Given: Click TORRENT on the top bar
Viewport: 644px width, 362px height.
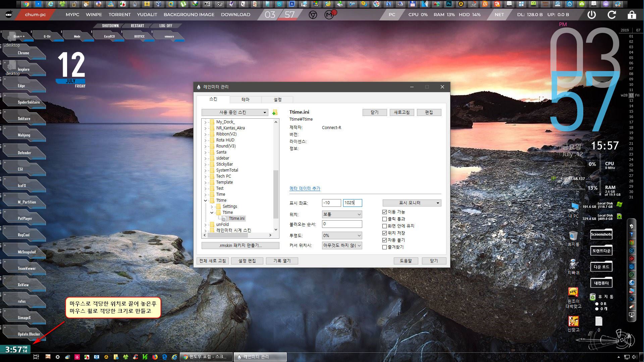Looking at the screenshot, I should pos(119,15).
